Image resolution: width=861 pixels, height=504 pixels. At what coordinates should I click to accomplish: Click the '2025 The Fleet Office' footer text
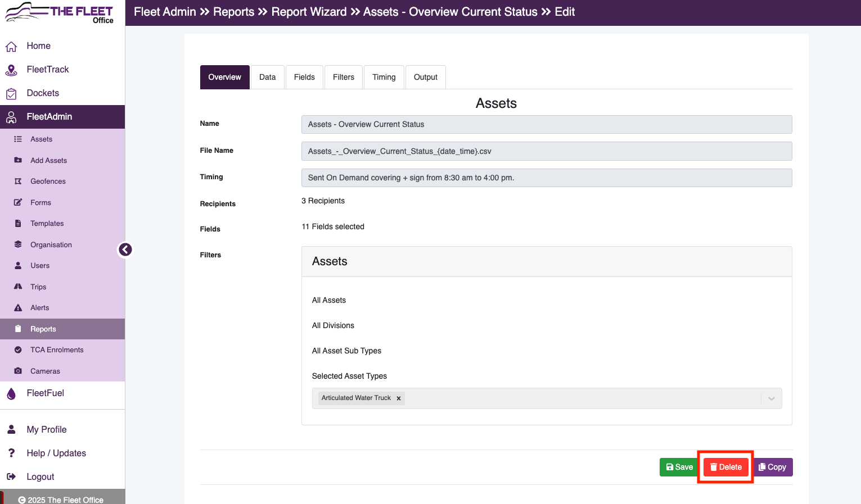tap(66, 500)
